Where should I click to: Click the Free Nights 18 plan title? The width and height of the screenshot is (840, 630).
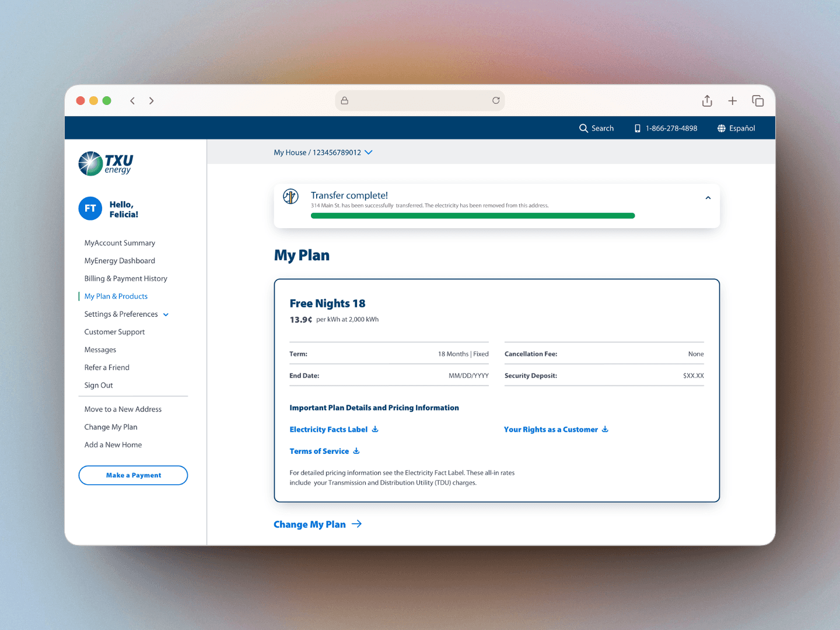click(x=327, y=303)
